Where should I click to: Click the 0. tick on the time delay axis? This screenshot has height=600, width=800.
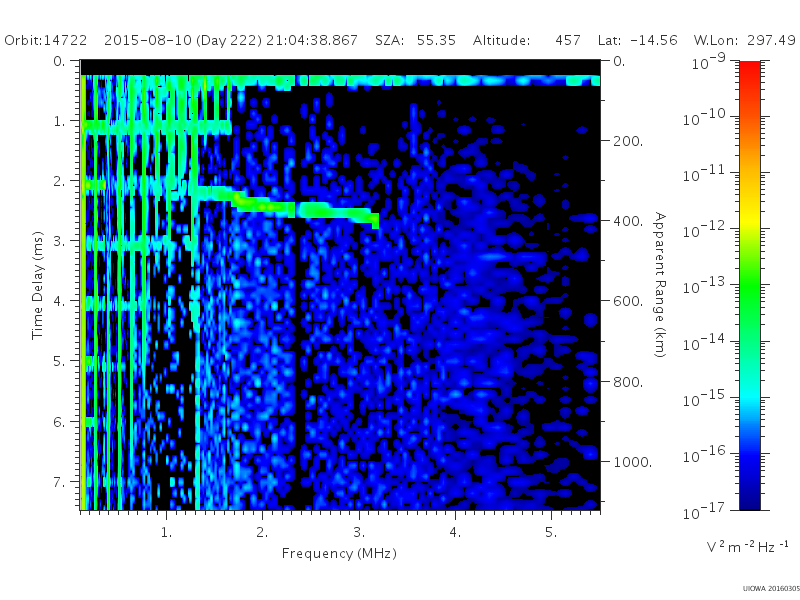pyautogui.click(x=59, y=61)
